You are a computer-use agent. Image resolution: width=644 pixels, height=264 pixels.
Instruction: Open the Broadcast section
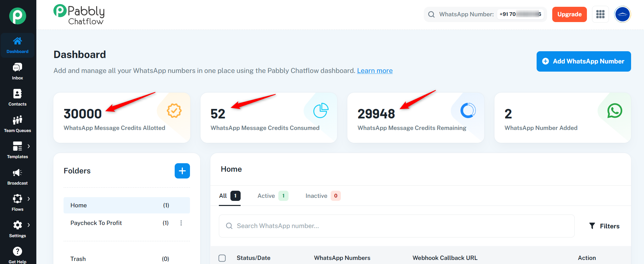(x=17, y=176)
